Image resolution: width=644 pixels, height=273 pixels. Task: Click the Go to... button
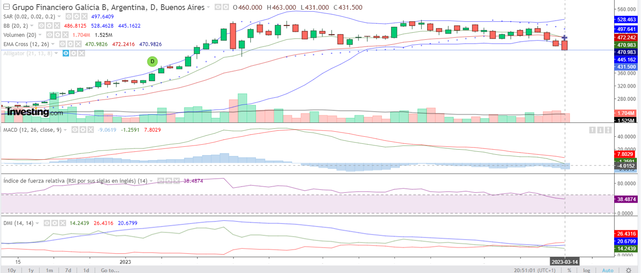pos(110,270)
